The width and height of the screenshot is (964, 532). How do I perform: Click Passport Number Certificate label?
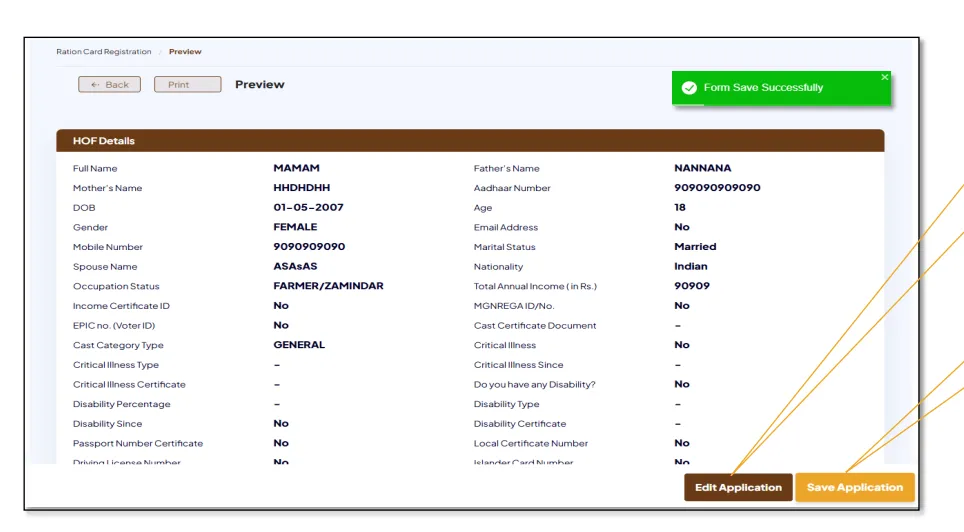tap(138, 443)
